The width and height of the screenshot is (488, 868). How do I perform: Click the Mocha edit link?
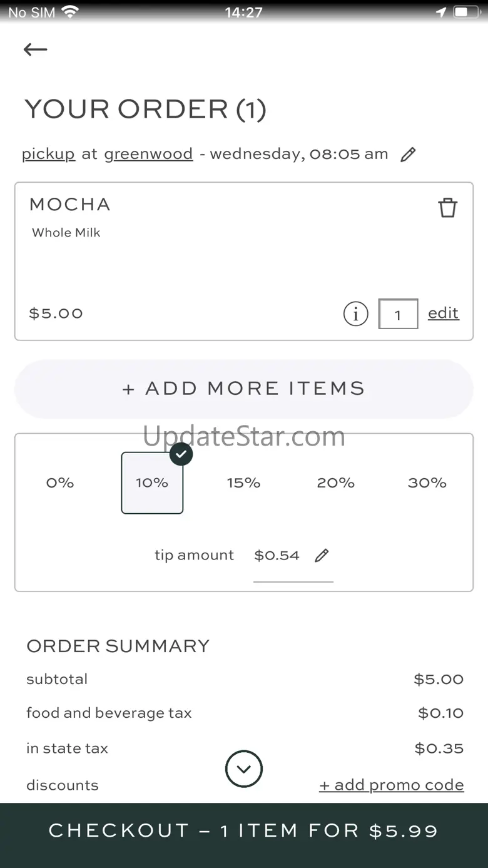(x=443, y=313)
